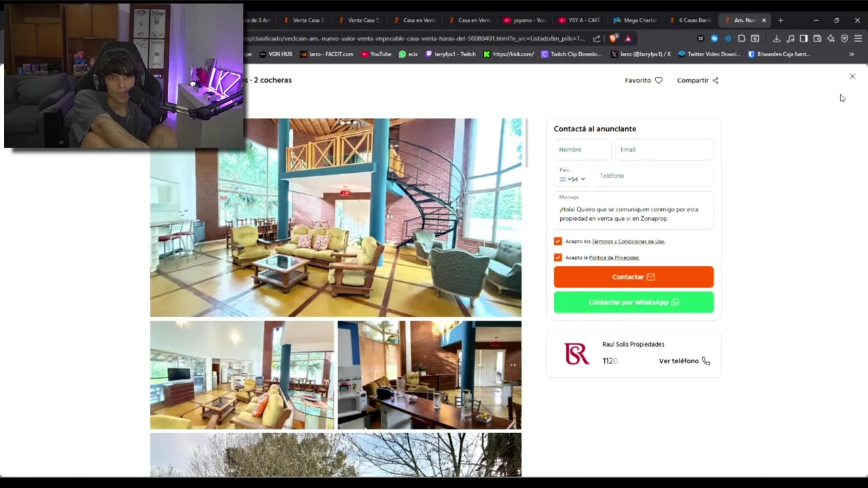The image size is (868, 488).
Task: Show more bookmarks with the chevron
Action: [852, 54]
